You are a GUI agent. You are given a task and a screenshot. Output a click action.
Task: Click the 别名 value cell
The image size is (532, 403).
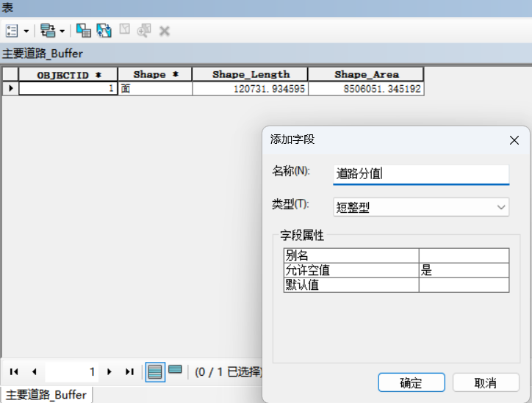coord(464,255)
